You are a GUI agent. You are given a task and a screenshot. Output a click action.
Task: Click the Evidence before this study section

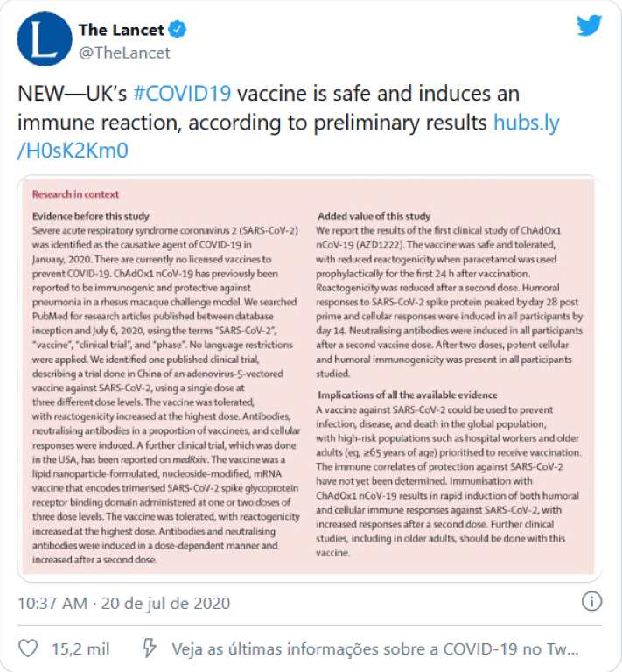pos(91,216)
